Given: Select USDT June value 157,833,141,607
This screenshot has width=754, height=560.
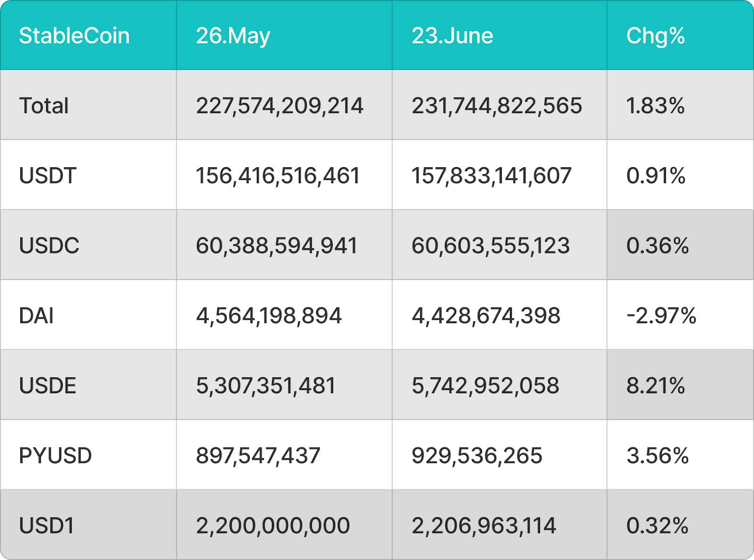Looking at the screenshot, I should pos(492,176).
